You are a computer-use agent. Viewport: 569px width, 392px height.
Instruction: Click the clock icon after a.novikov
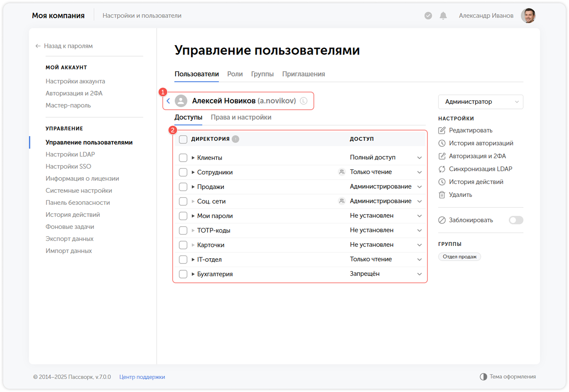tap(304, 101)
